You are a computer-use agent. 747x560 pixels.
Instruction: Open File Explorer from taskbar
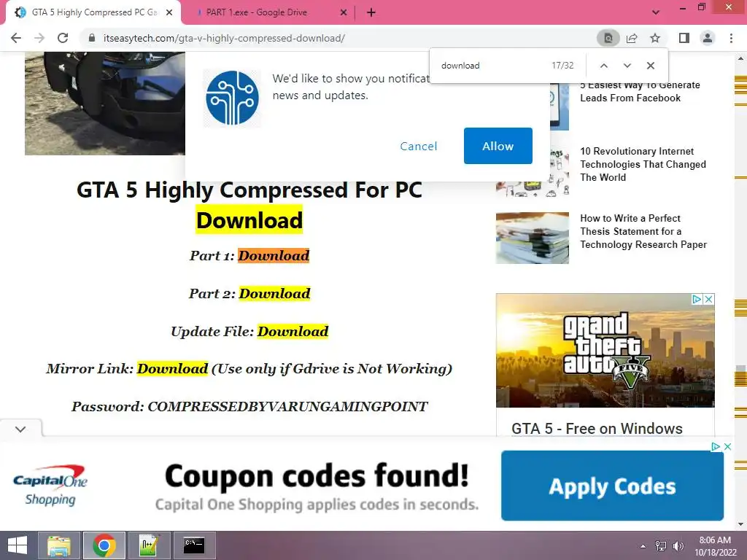pyautogui.click(x=60, y=545)
